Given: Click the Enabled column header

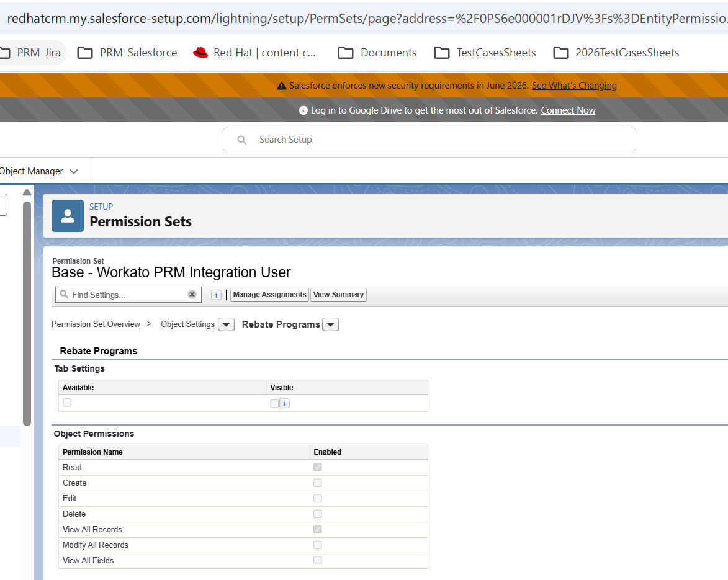Looking at the screenshot, I should point(327,452).
